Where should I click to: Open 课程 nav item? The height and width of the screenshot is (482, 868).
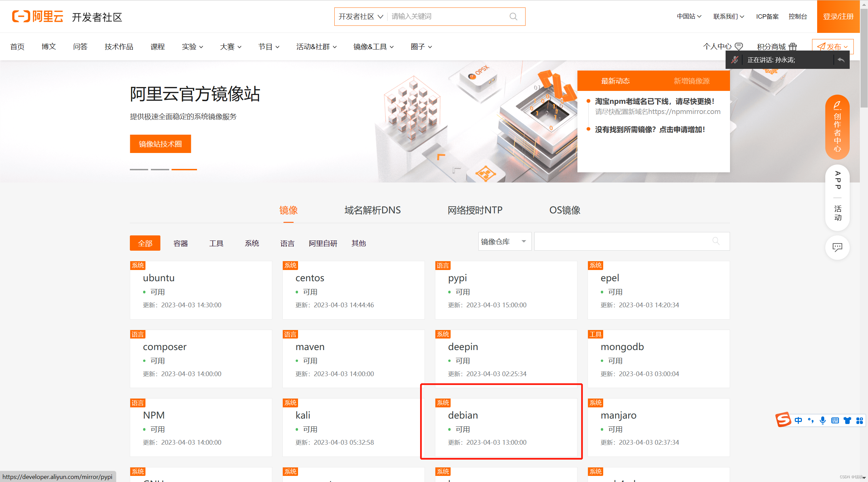(158, 46)
